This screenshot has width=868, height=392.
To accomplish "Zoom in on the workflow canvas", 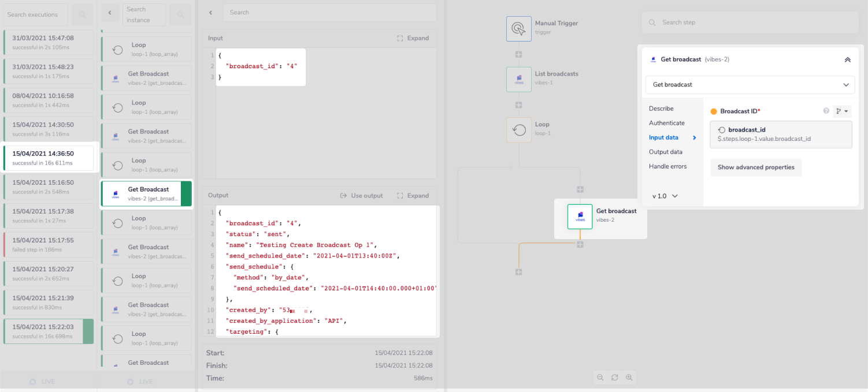I will tap(629, 377).
